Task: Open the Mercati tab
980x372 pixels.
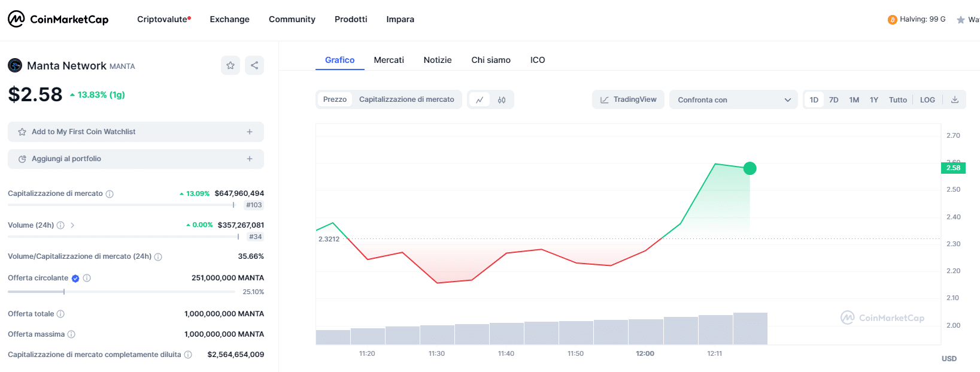Action: pyautogui.click(x=389, y=60)
